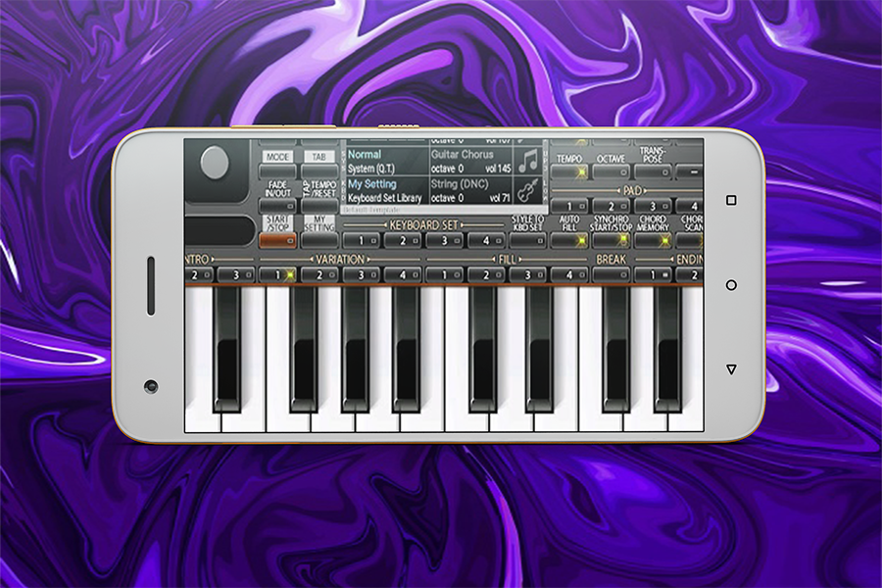The image size is (882, 588).
Task: Toggle the Fade In/Out button
Action: pyautogui.click(x=277, y=206)
